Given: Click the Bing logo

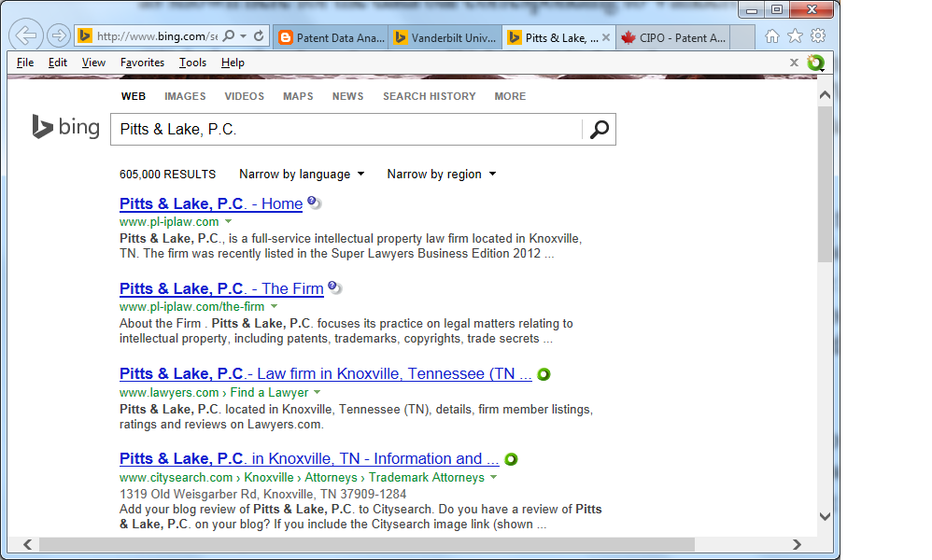Looking at the screenshot, I should coord(65,127).
